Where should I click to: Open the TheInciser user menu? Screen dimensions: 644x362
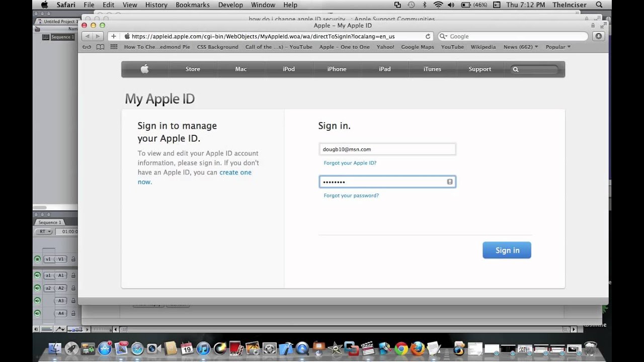(x=569, y=5)
